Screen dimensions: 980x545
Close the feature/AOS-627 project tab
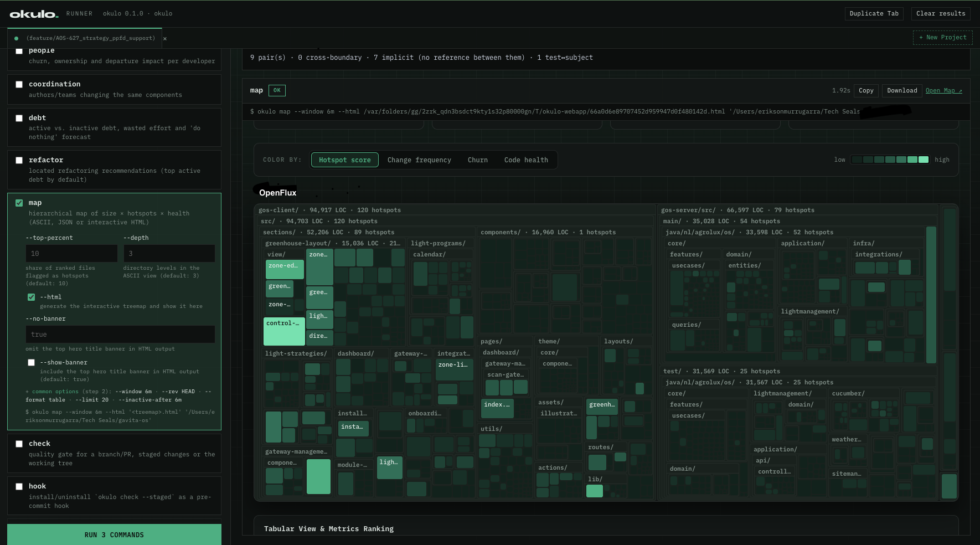(165, 39)
